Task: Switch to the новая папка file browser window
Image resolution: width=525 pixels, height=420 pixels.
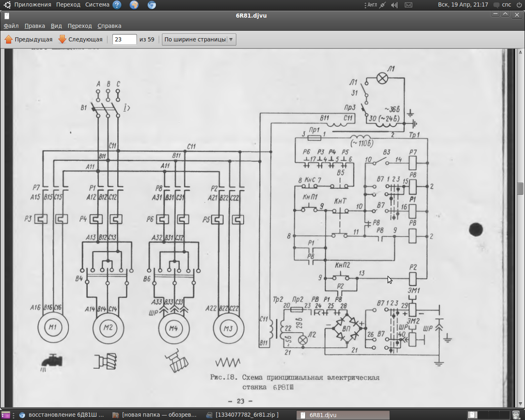Action: (x=155, y=415)
